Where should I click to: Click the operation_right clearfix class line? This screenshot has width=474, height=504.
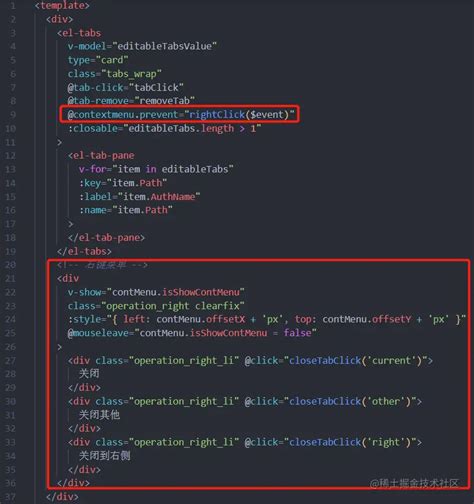pos(156,306)
